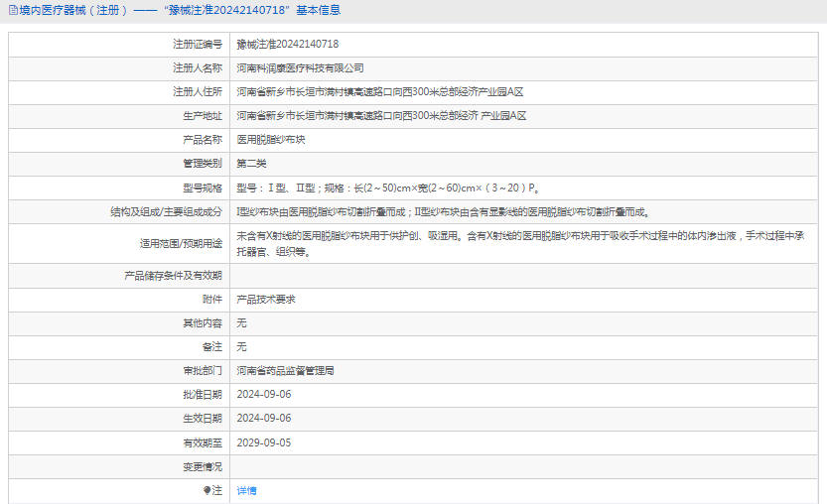Select the 管理类别 label
The width and height of the screenshot is (827, 504).
[203, 164]
